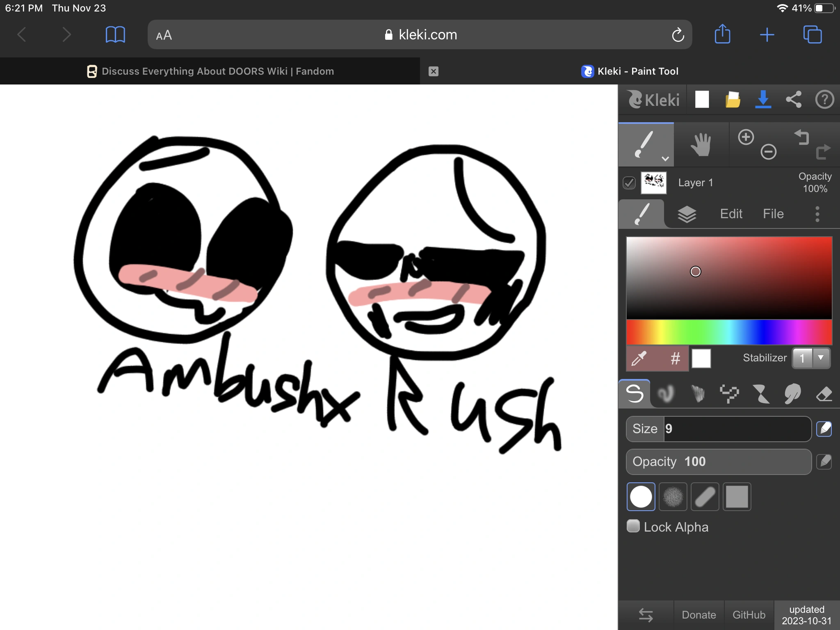Screen dimensions: 840x630
Task: Toggle pressure setting next to Size field
Action: coord(824,429)
